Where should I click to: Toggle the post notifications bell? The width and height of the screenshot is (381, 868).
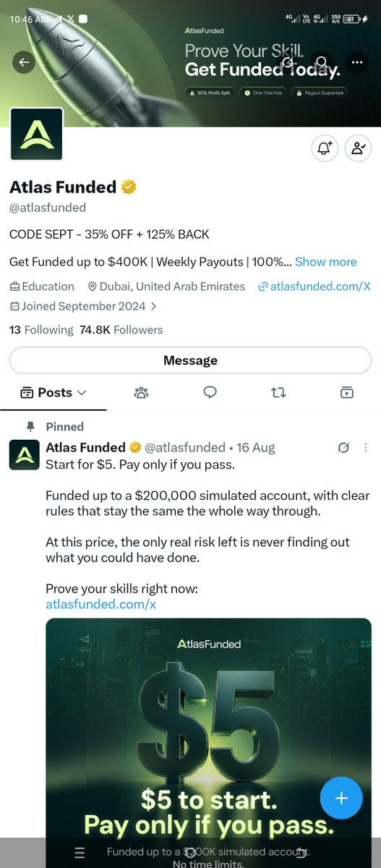324,148
